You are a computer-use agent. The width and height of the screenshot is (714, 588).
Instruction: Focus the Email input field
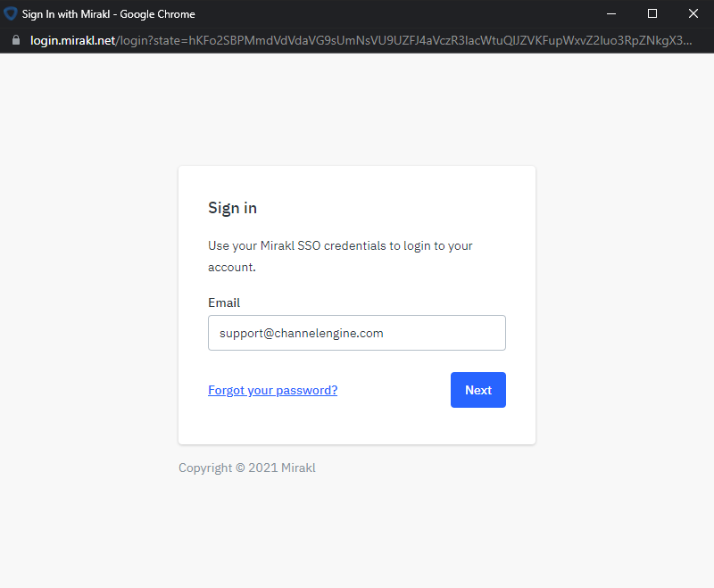click(x=356, y=333)
